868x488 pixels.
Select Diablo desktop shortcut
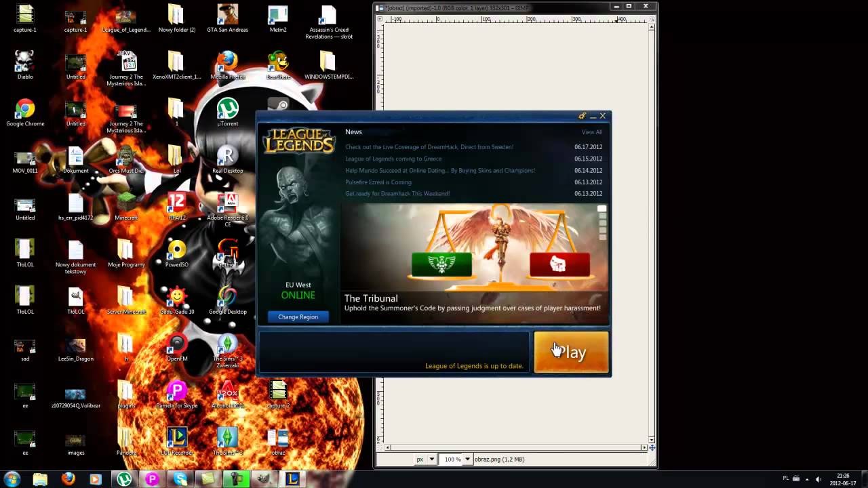pyautogui.click(x=25, y=65)
